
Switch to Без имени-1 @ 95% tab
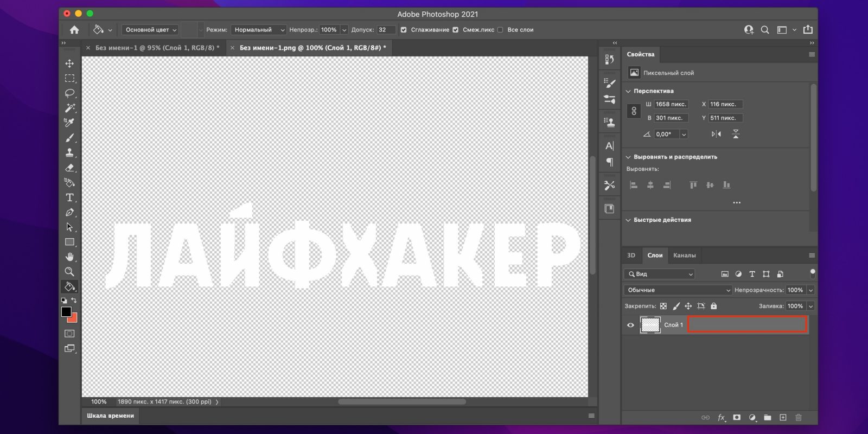157,48
